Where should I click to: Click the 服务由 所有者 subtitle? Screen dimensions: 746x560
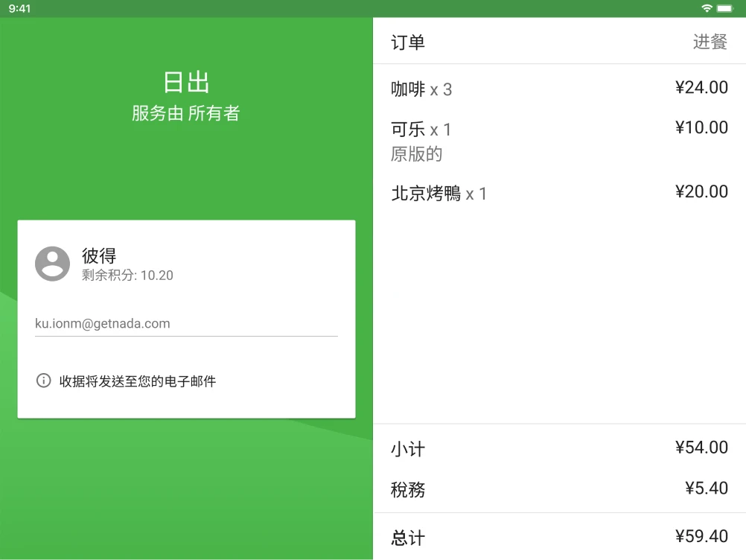pyautogui.click(x=185, y=113)
